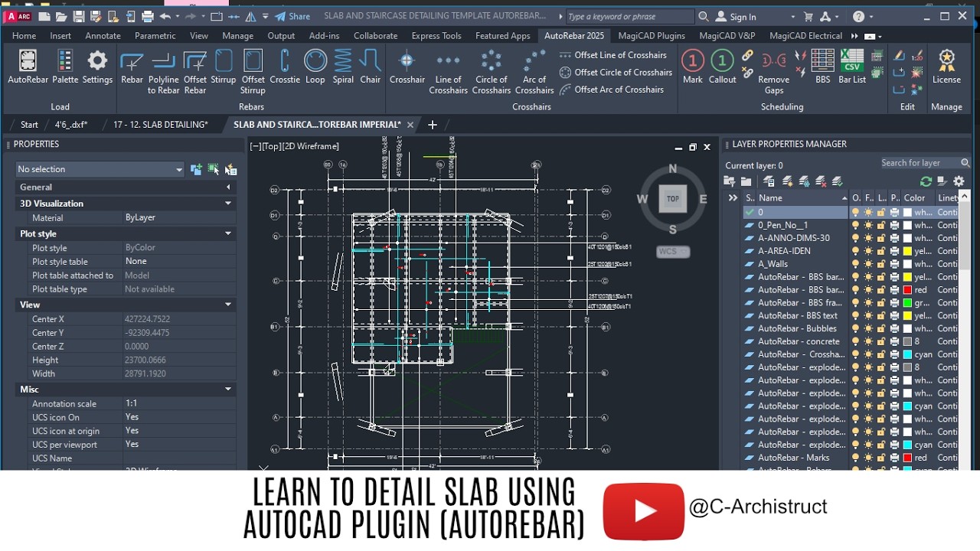Choose Line of Crosshairs tool
This screenshot has height=551, width=980.
click(448, 72)
